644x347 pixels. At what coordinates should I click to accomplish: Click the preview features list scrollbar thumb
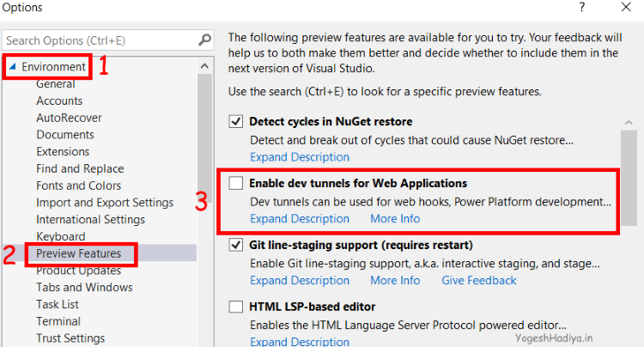tap(629, 178)
